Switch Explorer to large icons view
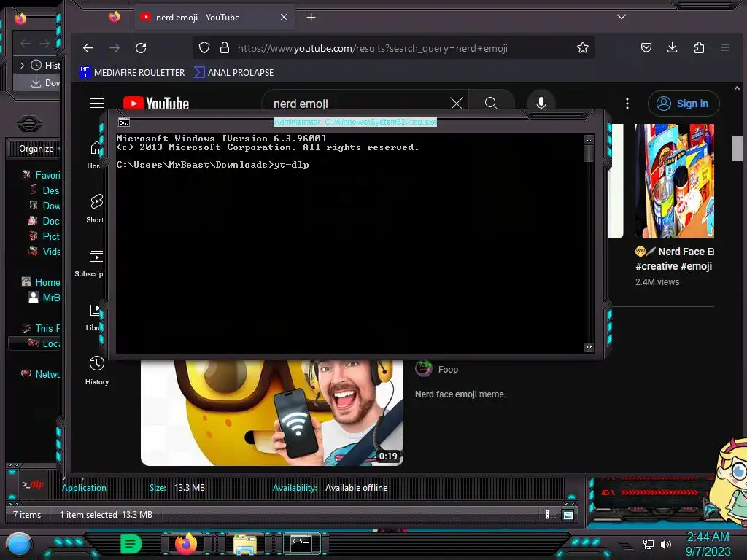 pos(568,515)
